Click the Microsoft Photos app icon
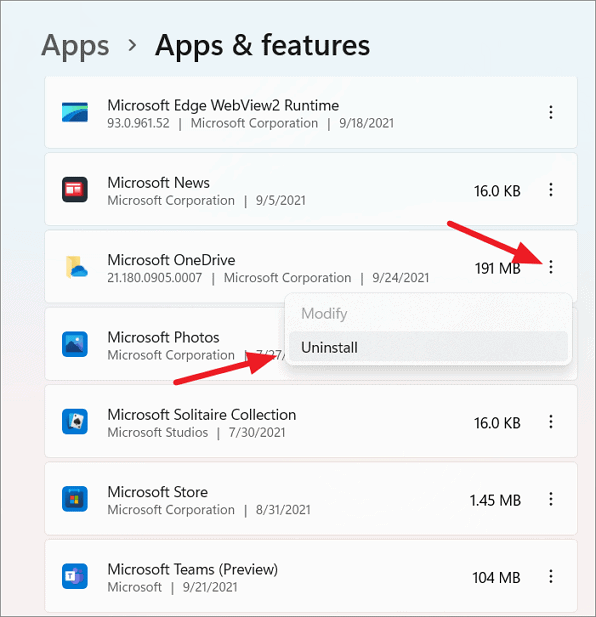Screen dimensions: 596x617 75,344
